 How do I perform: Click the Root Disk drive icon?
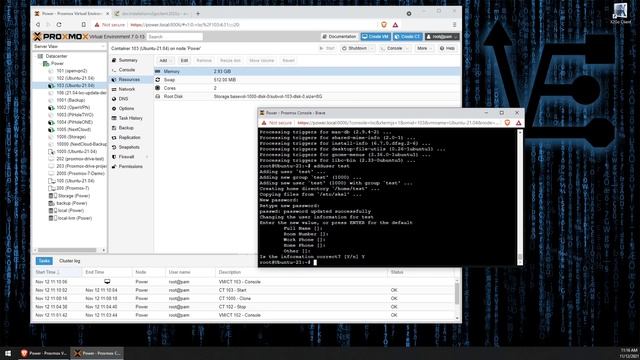[x=158, y=96]
